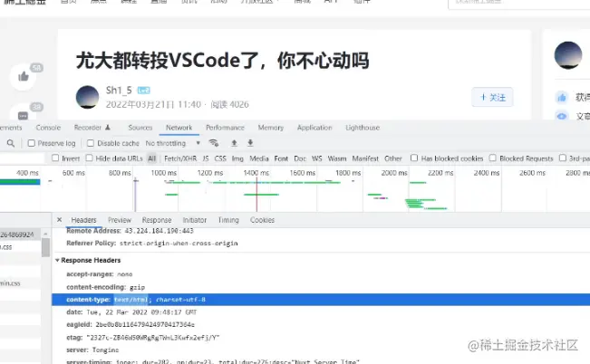The width and height of the screenshot is (590, 364).
Task: Toggle Blocked Requests checkbox
Action: 492,158
